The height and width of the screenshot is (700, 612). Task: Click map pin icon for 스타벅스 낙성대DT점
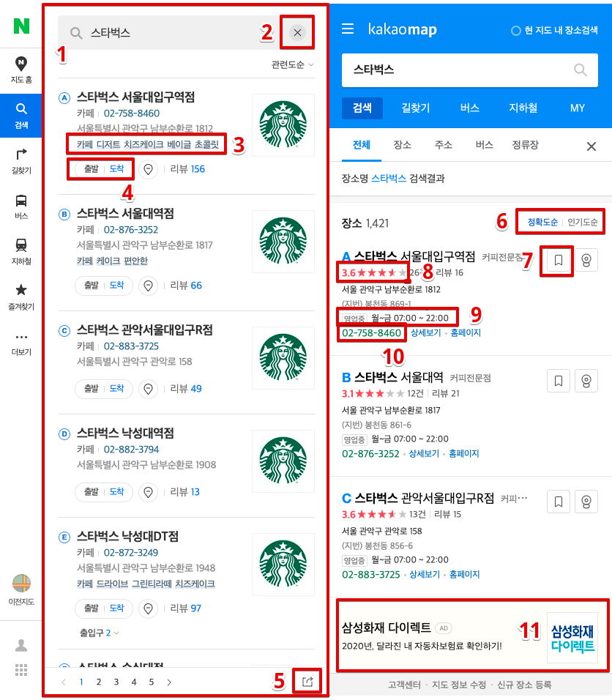pyautogui.click(x=148, y=608)
